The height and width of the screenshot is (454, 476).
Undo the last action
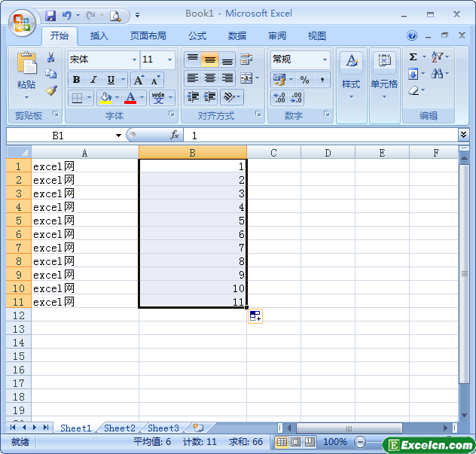(x=67, y=15)
